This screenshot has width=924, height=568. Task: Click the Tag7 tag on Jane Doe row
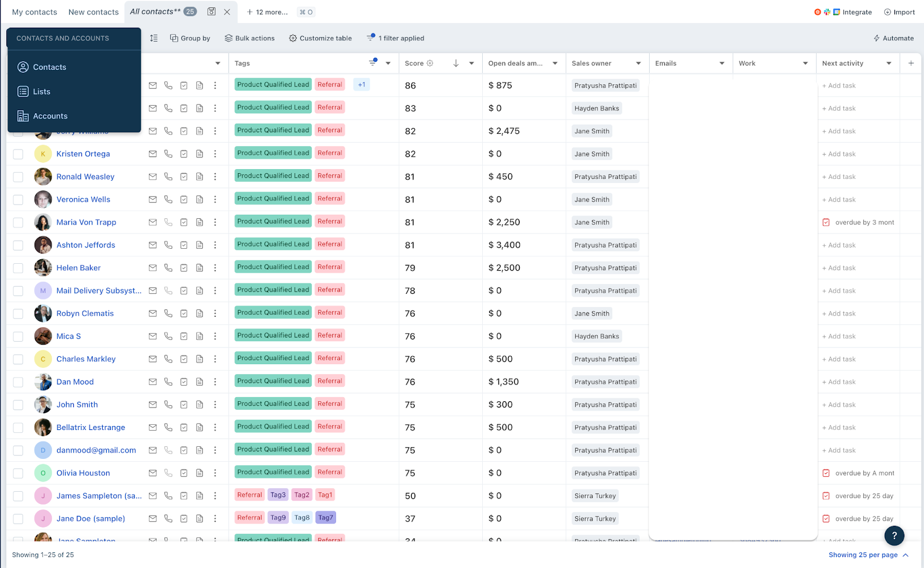[x=326, y=518]
